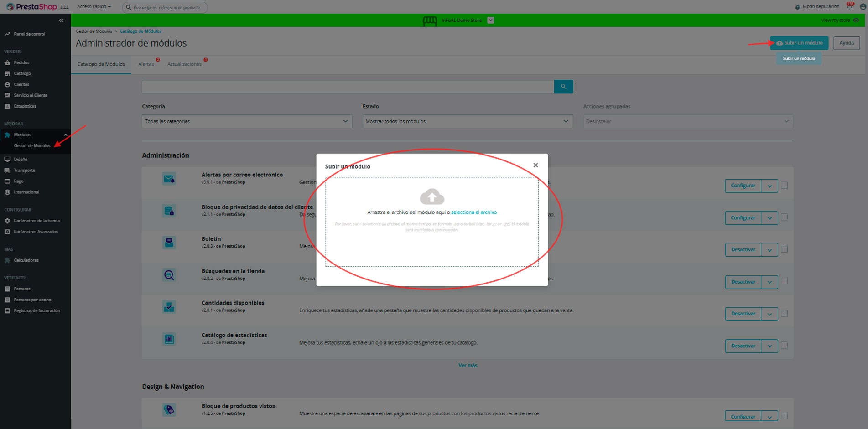The image size is (868, 429).
Task: Click the Alertas por correo electrónico module icon
Action: click(169, 179)
